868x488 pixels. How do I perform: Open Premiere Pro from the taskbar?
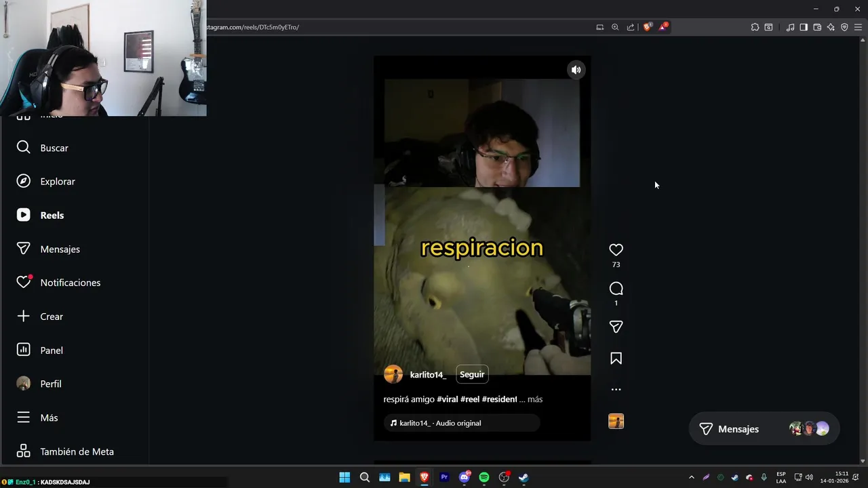coord(444,477)
